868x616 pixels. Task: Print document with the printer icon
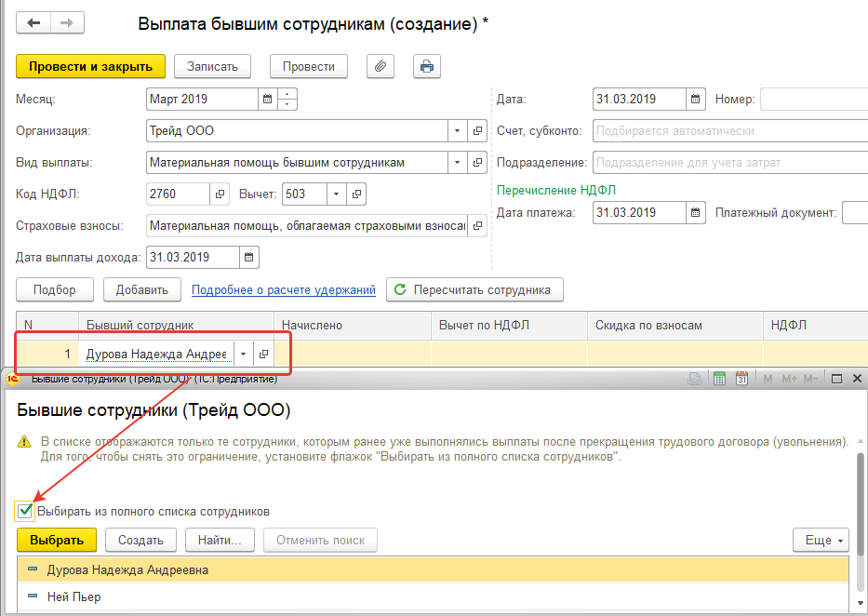427,66
